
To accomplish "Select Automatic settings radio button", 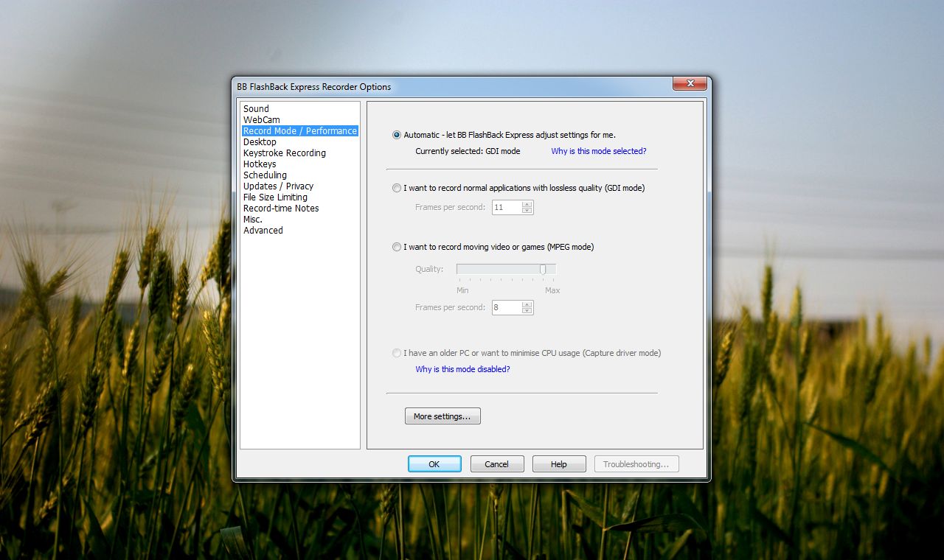I will pyautogui.click(x=397, y=135).
